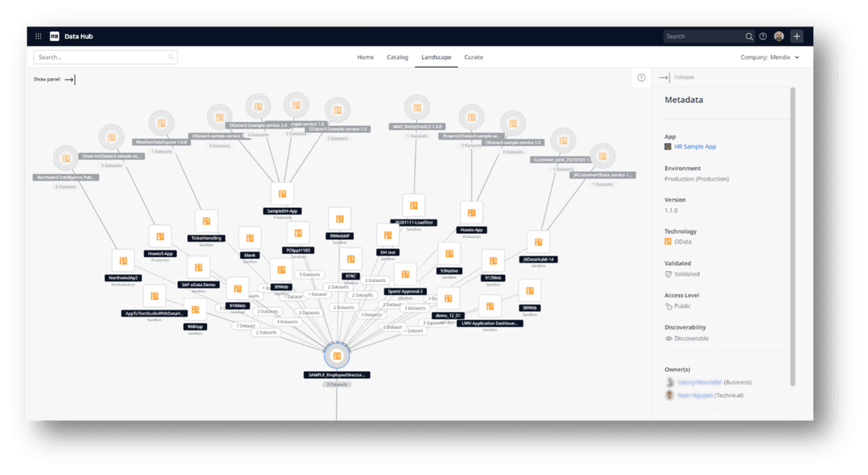
Task: Select the 98Web app node
Action: click(530, 291)
